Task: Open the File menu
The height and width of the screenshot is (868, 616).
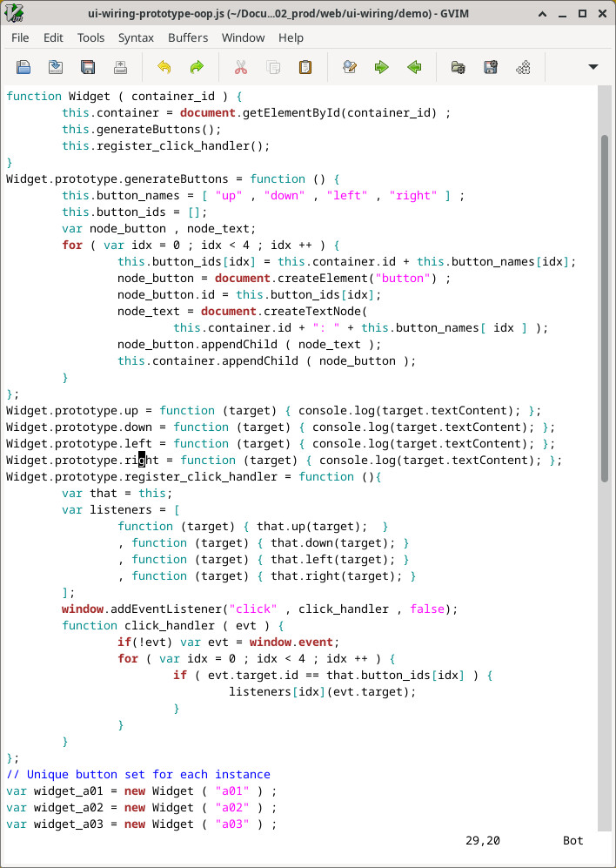Action: pyautogui.click(x=20, y=37)
